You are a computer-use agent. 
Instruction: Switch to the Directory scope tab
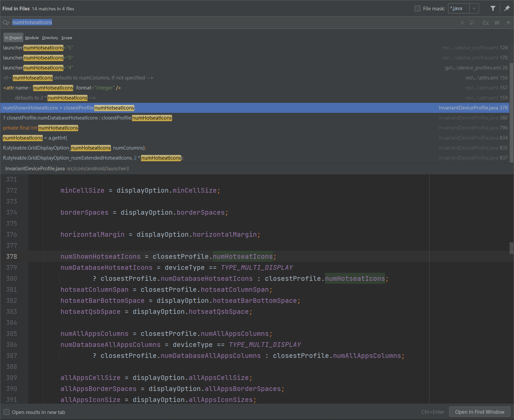pyautogui.click(x=50, y=38)
